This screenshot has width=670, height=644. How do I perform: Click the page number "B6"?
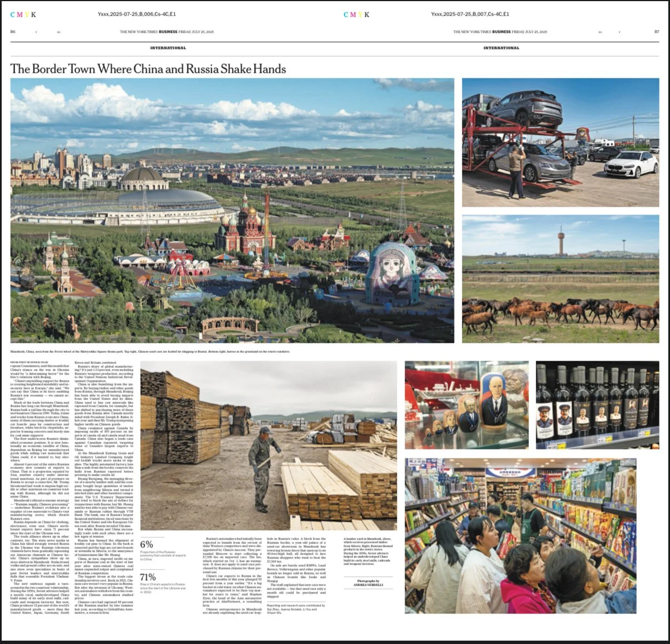(x=13, y=32)
